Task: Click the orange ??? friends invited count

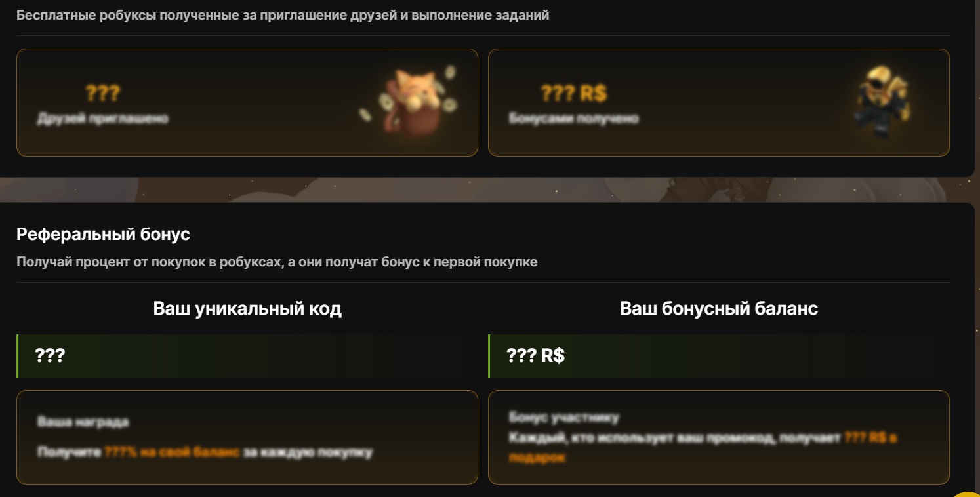Action: pyautogui.click(x=102, y=93)
